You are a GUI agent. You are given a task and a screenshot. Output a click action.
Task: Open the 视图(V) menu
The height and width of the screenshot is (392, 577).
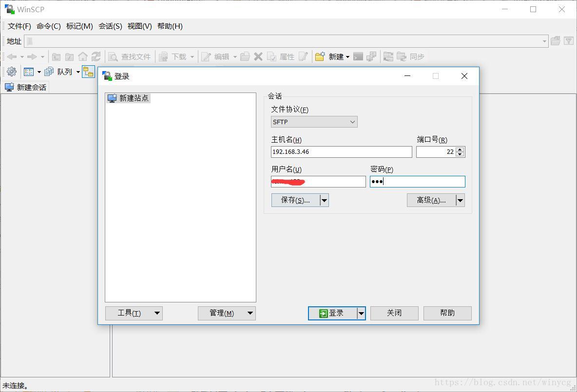139,26
